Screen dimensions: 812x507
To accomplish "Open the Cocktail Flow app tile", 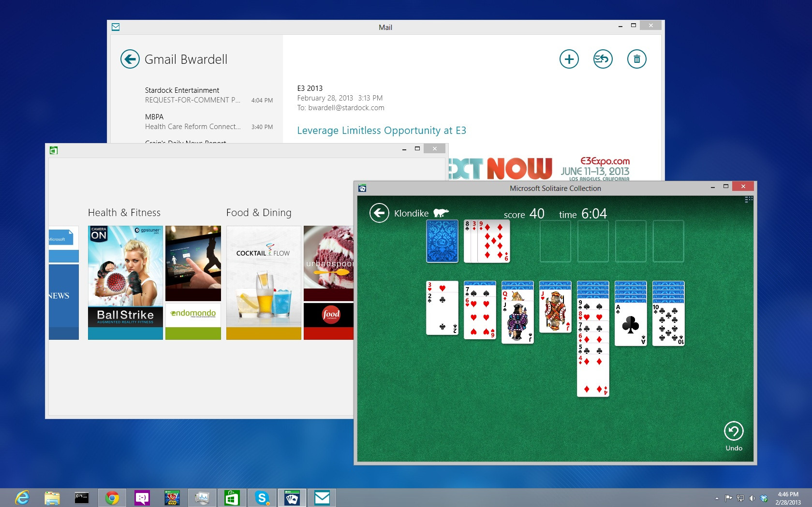I will coord(264,283).
